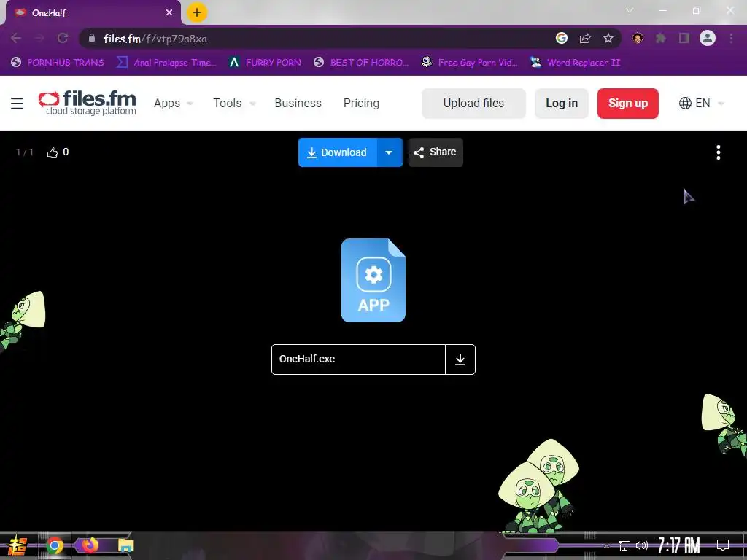The width and height of the screenshot is (747, 560).
Task: Go forward in browser history
Action: click(x=39, y=38)
